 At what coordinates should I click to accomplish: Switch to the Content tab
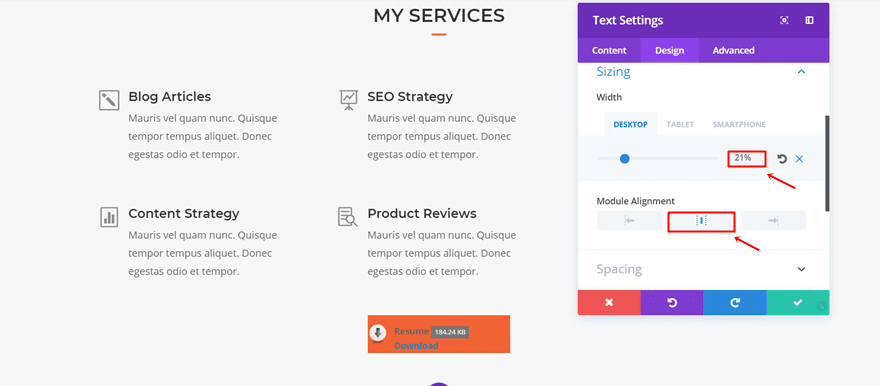click(x=609, y=50)
